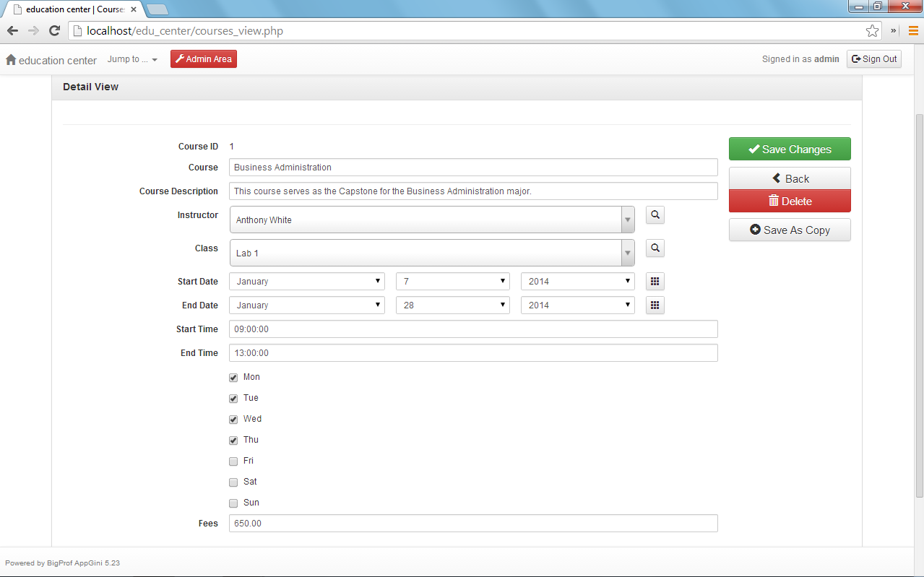The image size is (924, 577).
Task: Click the Instructor lookup magnifier icon
Action: coord(655,215)
